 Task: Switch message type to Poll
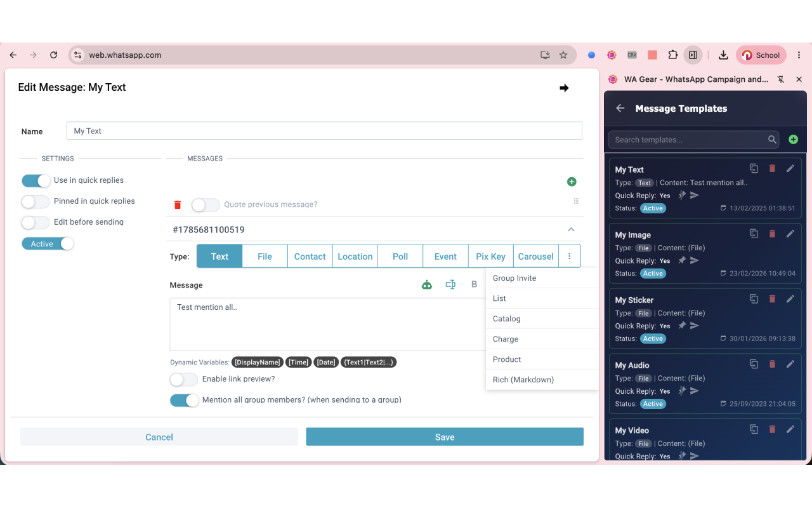pyautogui.click(x=400, y=257)
